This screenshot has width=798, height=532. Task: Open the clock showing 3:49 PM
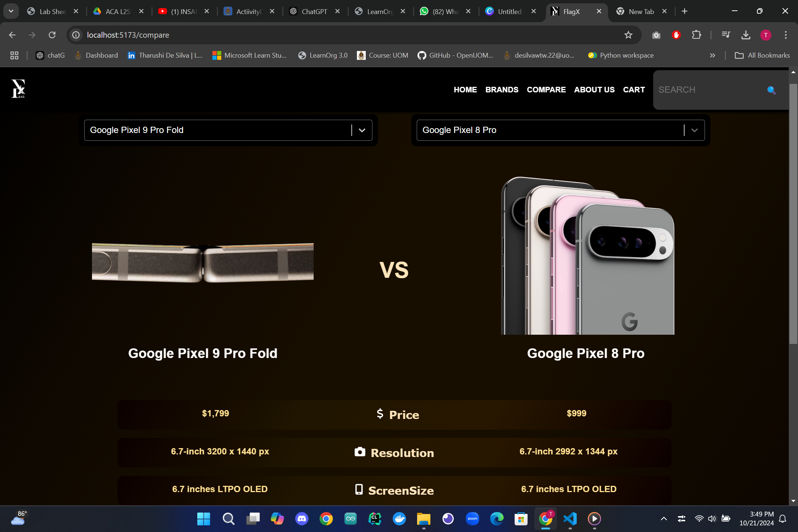756,519
